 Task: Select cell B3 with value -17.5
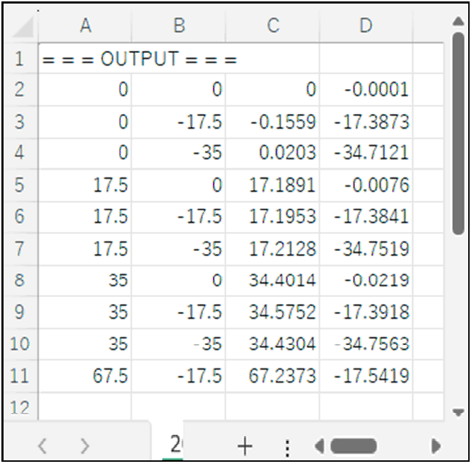click(179, 122)
